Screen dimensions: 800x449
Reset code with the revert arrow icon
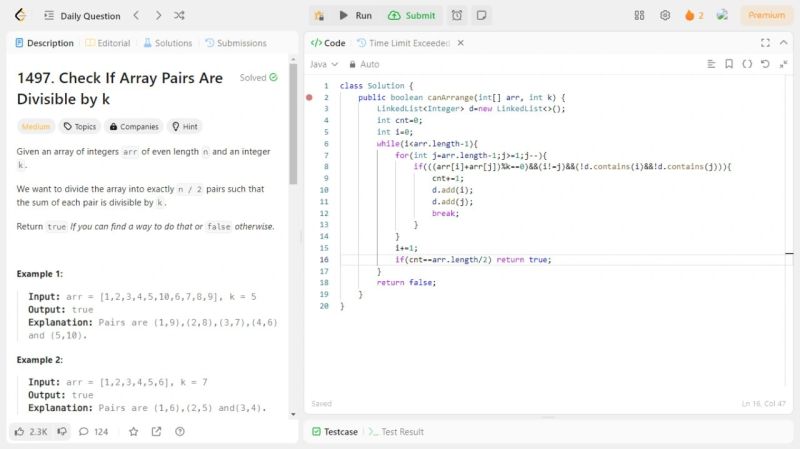765,64
